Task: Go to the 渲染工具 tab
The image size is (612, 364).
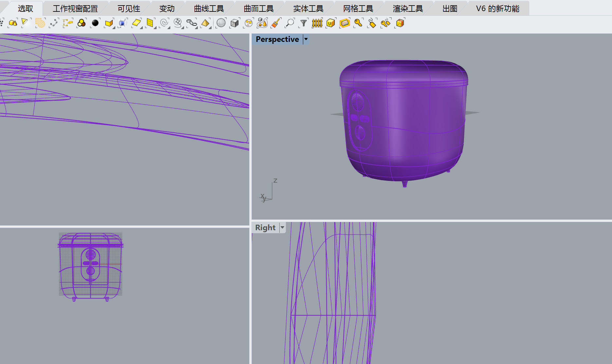Action: point(408,9)
